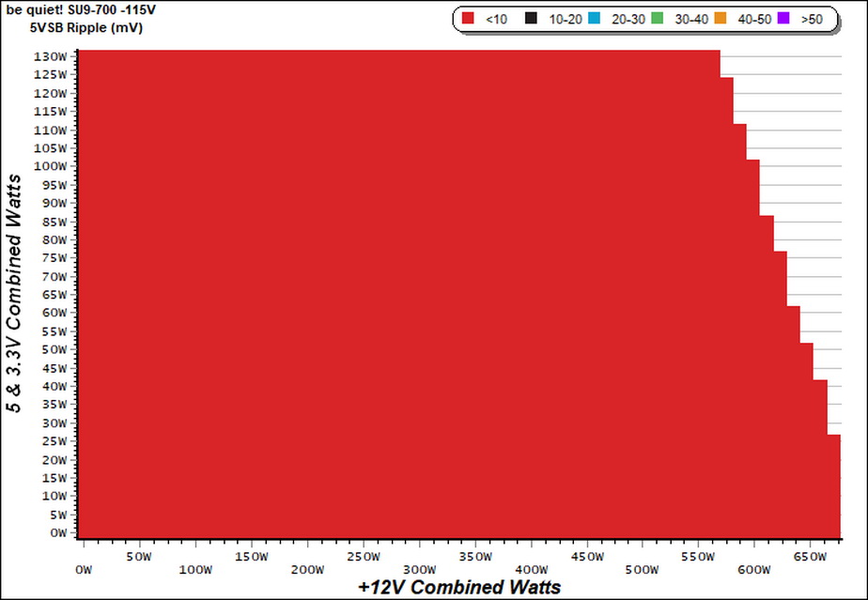Click the orange 40-50 legend swatch
The width and height of the screenshot is (868, 600).
pos(721,19)
